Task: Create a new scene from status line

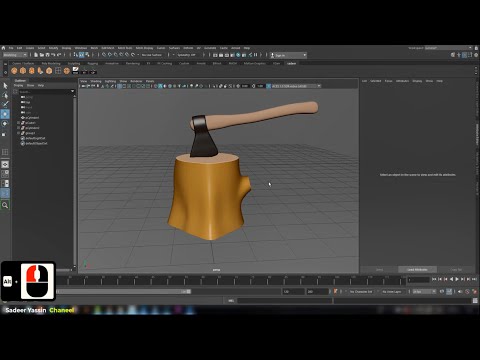Action: pyautogui.click(x=36, y=55)
